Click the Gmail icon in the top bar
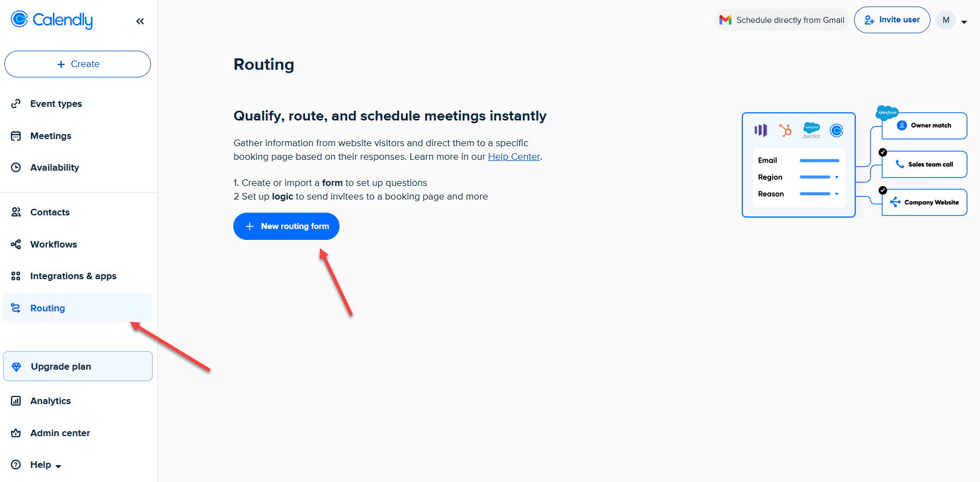 [725, 20]
